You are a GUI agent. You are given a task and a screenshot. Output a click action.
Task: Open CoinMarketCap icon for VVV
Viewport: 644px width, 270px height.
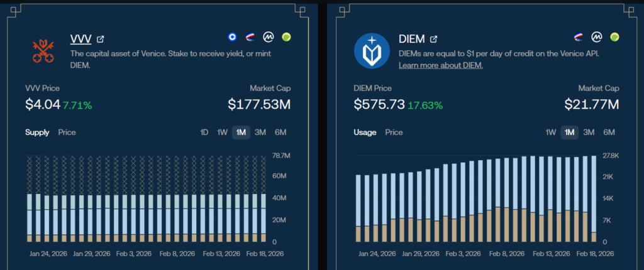[x=269, y=37]
